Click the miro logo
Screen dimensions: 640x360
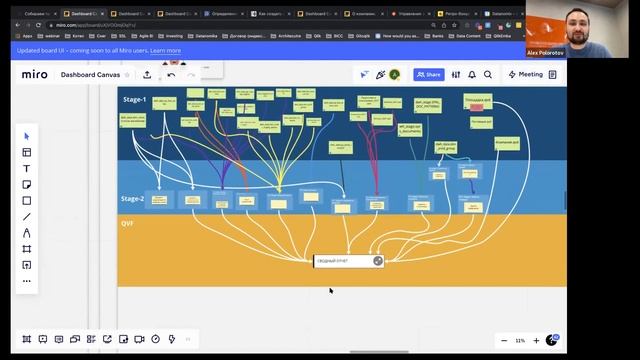point(34,74)
